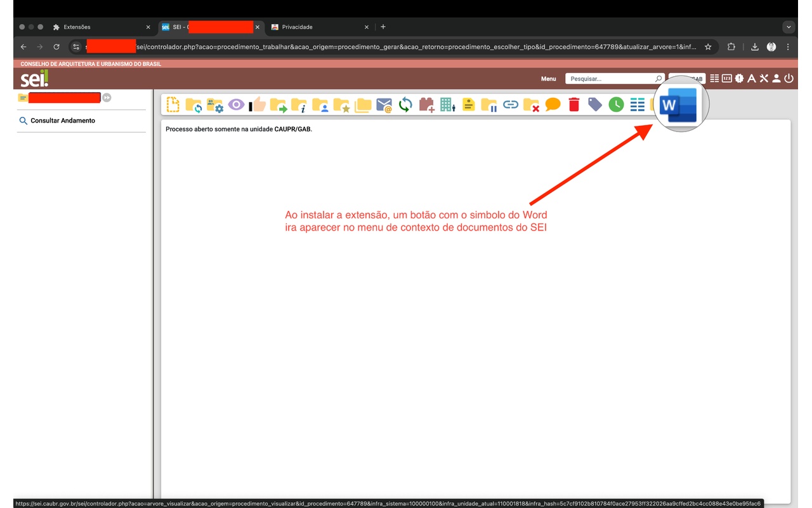Click the purple tag marker icon
Screen dimensions: 812x508
595,105
